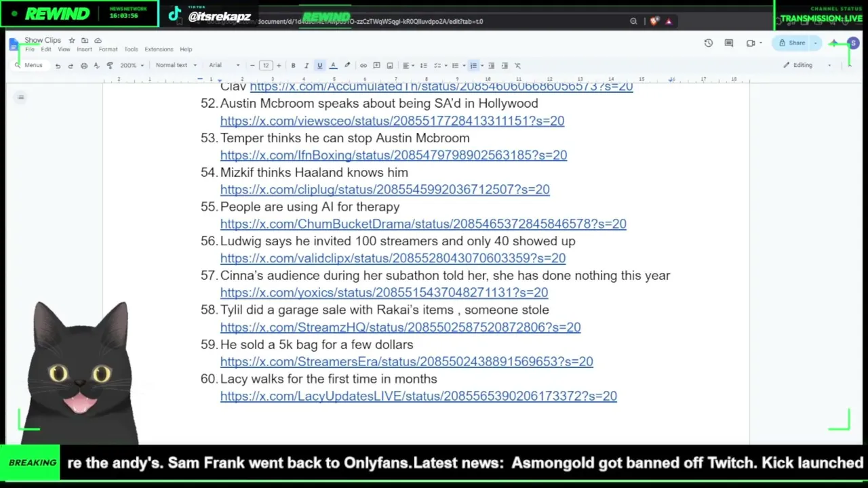868x488 pixels.
Task: Open the File menu
Action: (30, 49)
